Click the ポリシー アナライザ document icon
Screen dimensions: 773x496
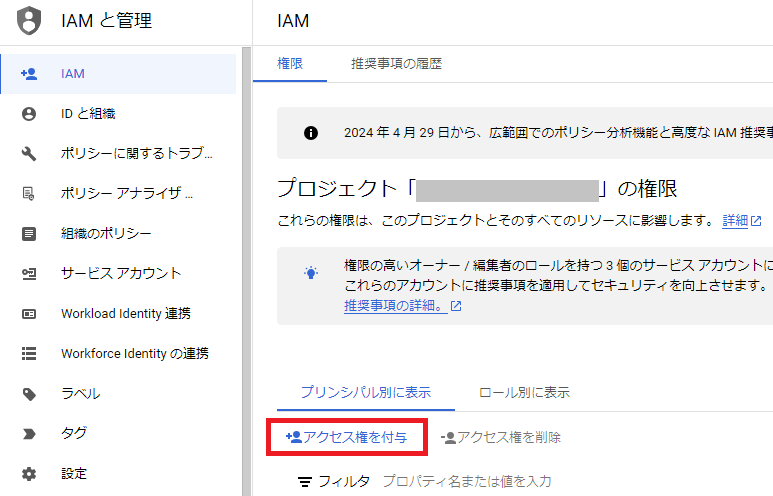coord(29,194)
